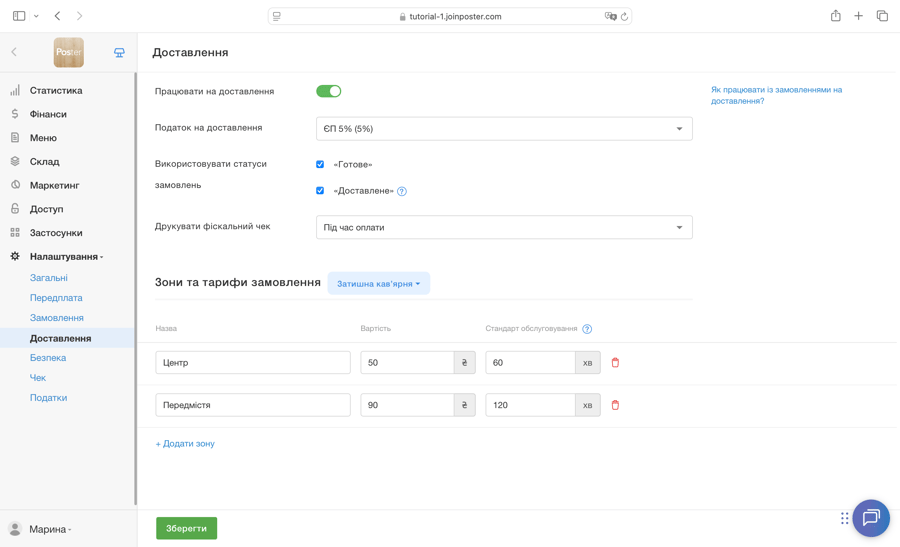Click help icon next to «Доставлене»
This screenshot has width=900, height=547.
pos(402,192)
